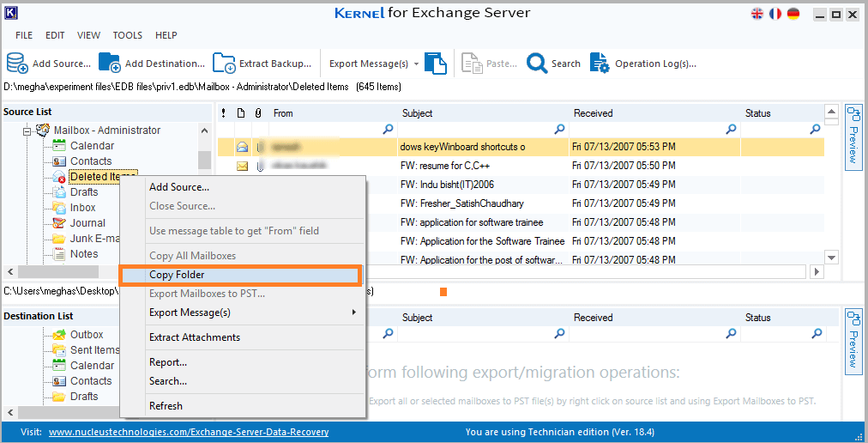Click search icon in destination Subject filter

pyautogui.click(x=560, y=333)
